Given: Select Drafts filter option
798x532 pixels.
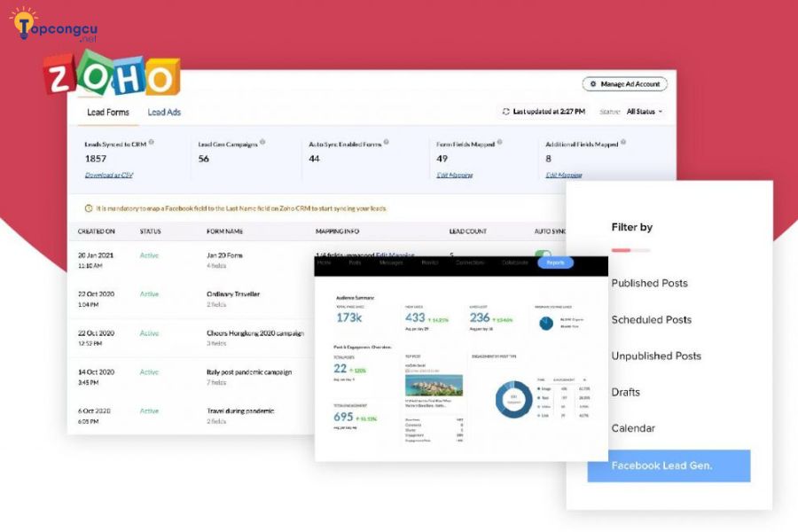Looking at the screenshot, I should [x=625, y=392].
